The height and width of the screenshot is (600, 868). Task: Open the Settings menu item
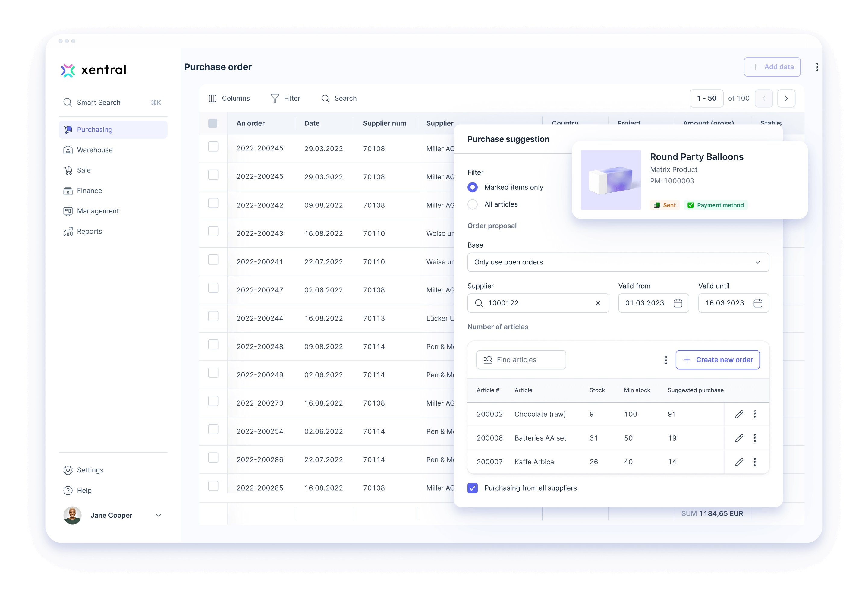[x=113, y=470]
